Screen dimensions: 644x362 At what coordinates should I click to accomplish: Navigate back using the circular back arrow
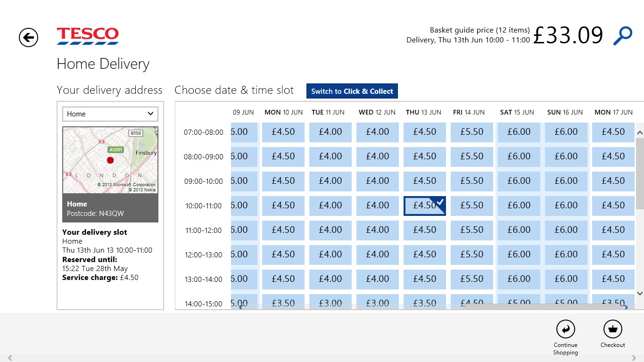click(28, 37)
